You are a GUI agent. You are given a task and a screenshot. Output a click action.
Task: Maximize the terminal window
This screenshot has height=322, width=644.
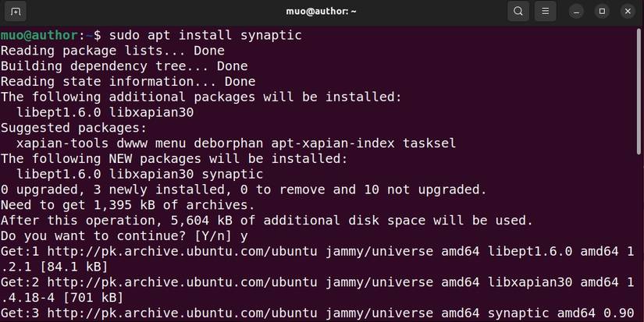[602, 12]
